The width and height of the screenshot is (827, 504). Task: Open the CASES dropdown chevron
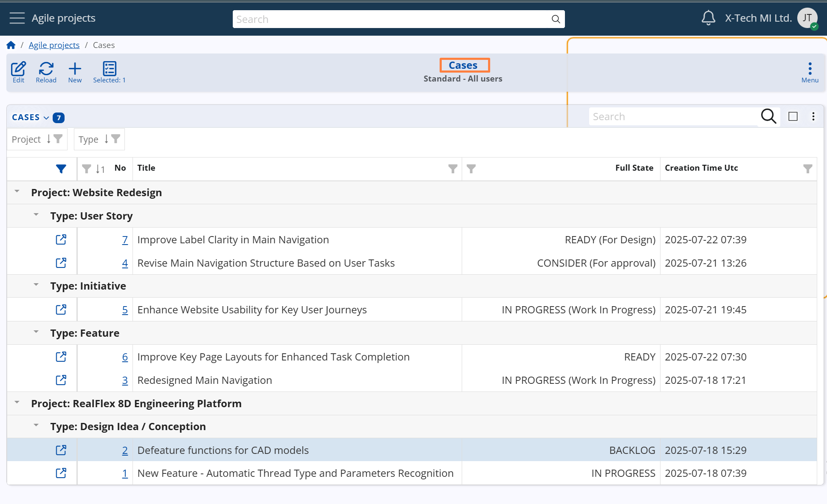tap(46, 118)
